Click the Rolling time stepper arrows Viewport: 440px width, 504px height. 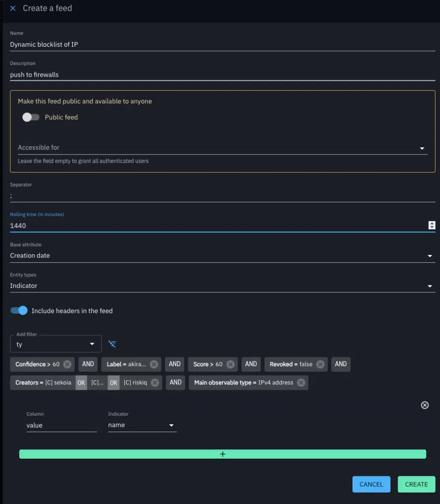pyautogui.click(x=432, y=225)
